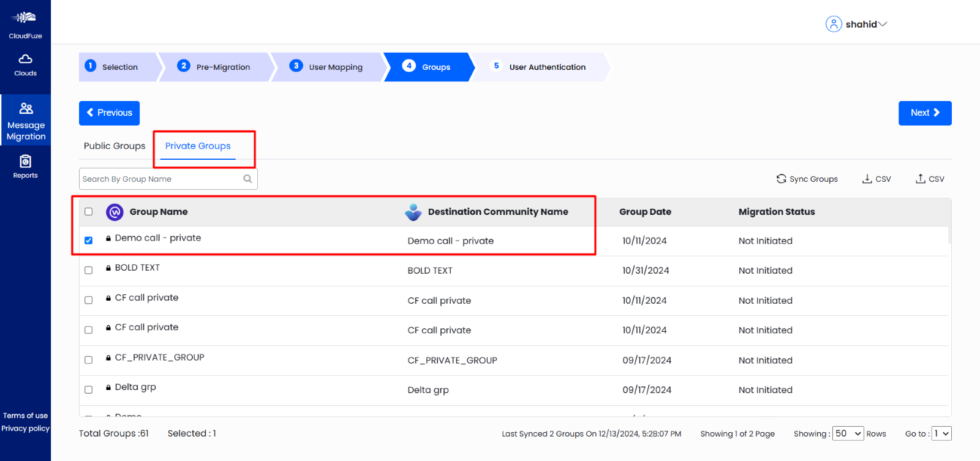Image resolution: width=980 pixels, height=461 pixels.
Task: Expand the Go to page dropdown
Action: tap(941, 433)
